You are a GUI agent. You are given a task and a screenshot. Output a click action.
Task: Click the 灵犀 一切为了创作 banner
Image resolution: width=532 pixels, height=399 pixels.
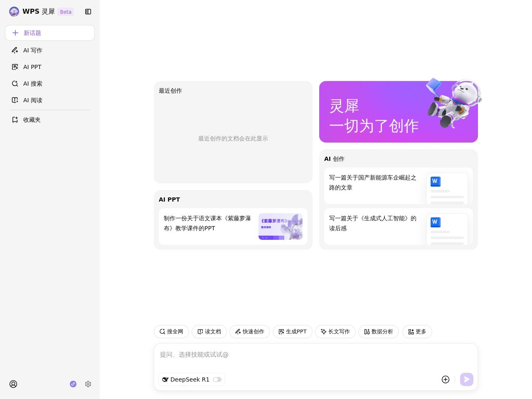(x=399, y=112)
